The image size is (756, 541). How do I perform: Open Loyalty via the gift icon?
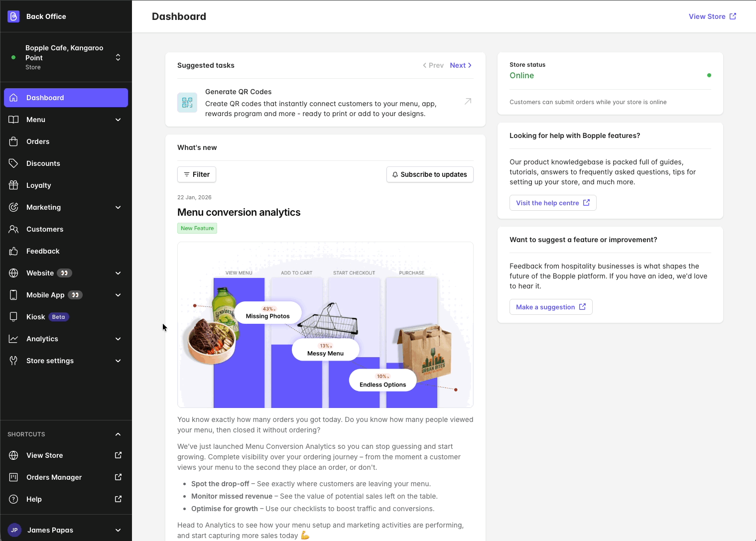[13, 185]
